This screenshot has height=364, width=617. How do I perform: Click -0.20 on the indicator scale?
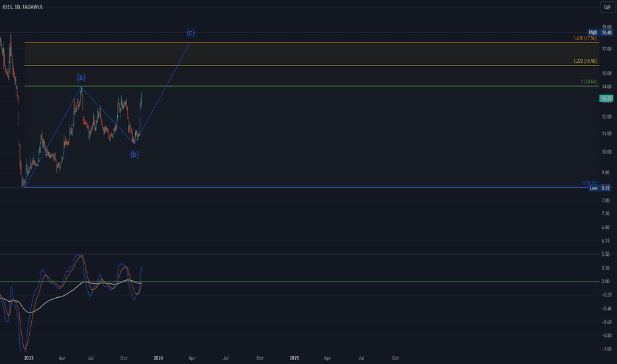(x=606, y=295)
